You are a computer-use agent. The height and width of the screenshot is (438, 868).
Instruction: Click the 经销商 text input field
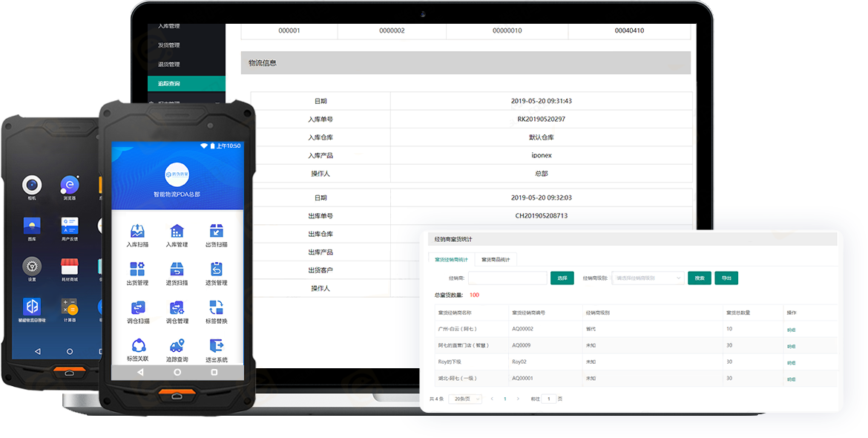[x=507, y=278]
